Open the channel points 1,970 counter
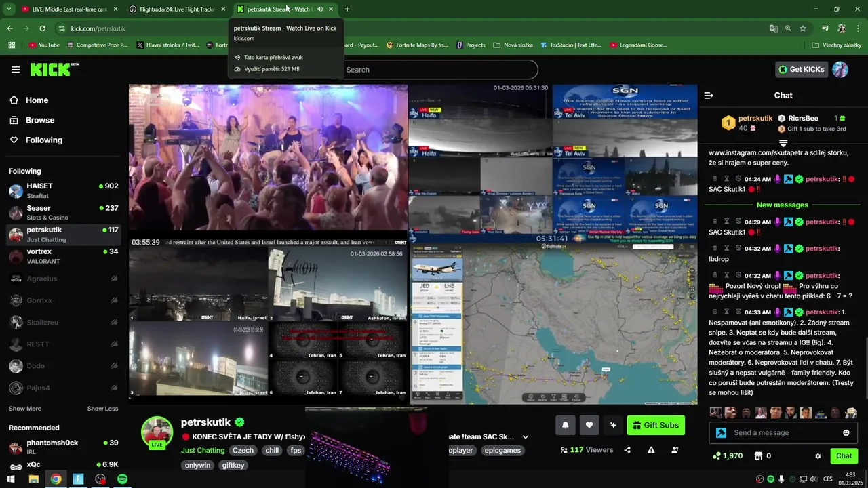The image size is (868, 488). point(727,456)
